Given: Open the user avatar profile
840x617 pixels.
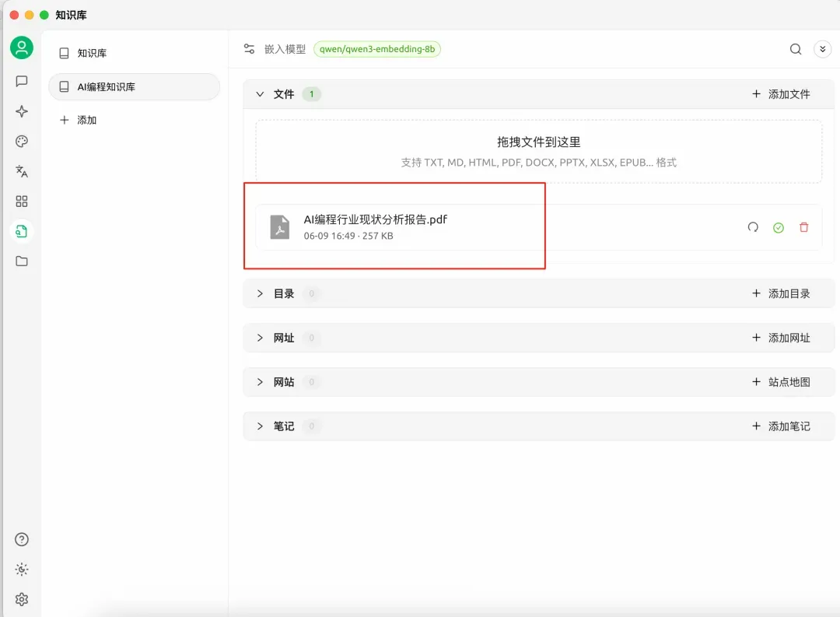Looking at the screenshot, I should pos(22,47).
